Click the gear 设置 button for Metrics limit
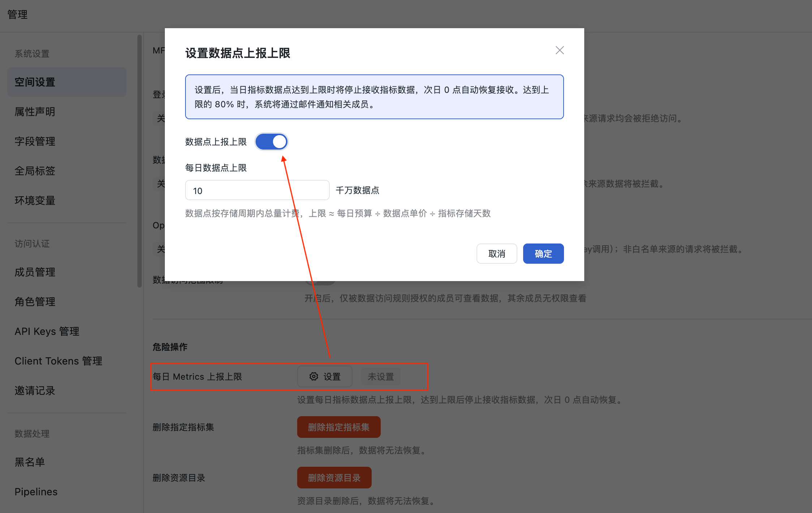Viewport: 812px width, 513px height. point(325,376)
